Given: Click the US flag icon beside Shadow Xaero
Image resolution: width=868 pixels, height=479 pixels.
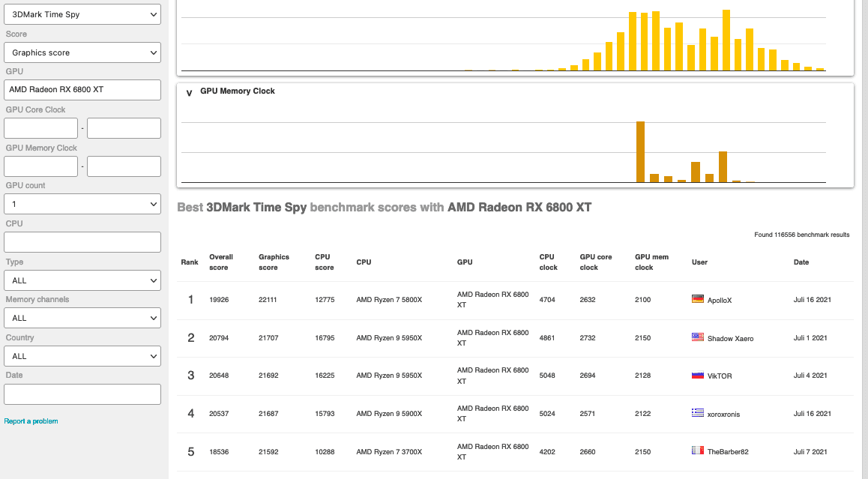Looking at the screenshot, I should 698,337.
